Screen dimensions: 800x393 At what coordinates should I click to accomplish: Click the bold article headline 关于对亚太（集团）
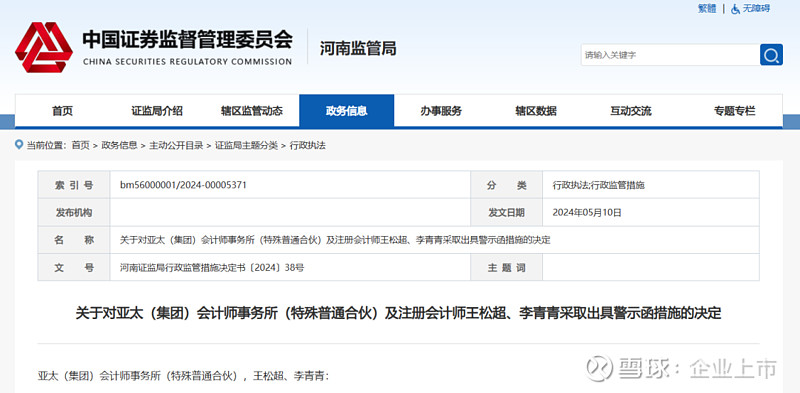(398, 313)
